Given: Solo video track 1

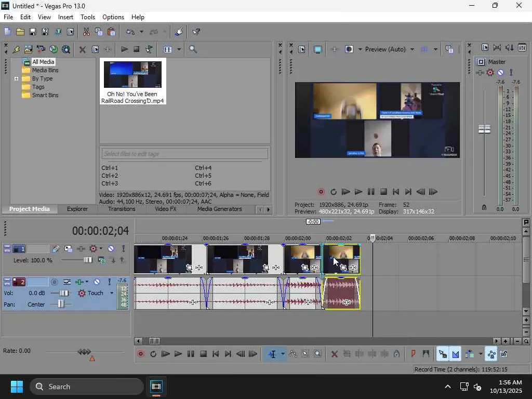Looking at the screenshot, I should click(124, 249).
